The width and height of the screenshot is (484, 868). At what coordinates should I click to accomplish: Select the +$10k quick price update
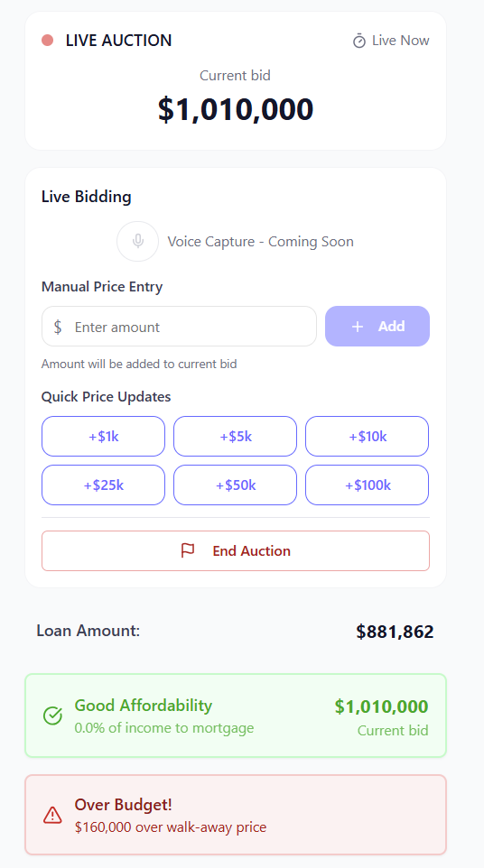(368, 436)
